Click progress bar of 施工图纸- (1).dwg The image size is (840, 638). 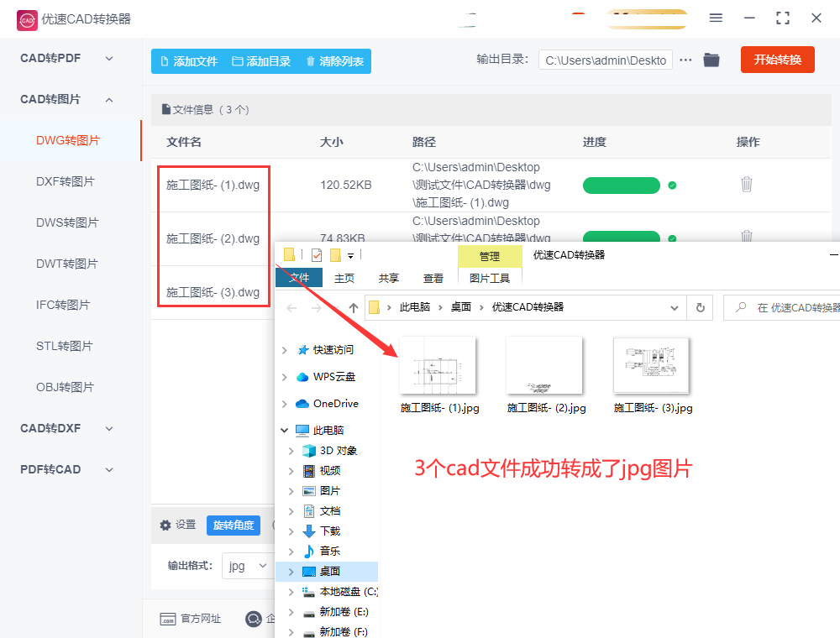pyautogui.click(x=622, y=186)
